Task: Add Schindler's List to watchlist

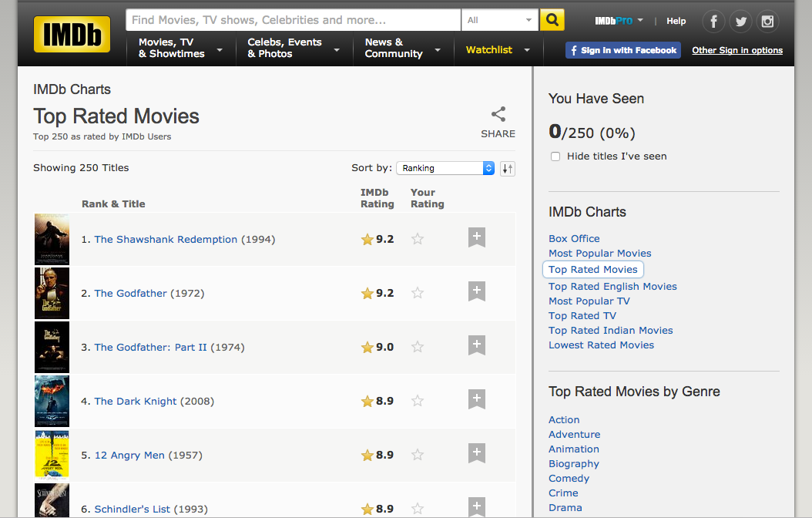Action: click(477, 506)
